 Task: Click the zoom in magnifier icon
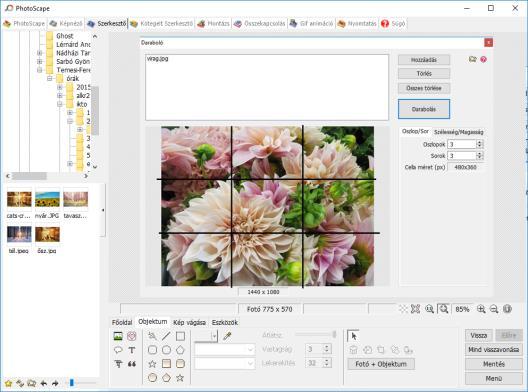point(481,309)
